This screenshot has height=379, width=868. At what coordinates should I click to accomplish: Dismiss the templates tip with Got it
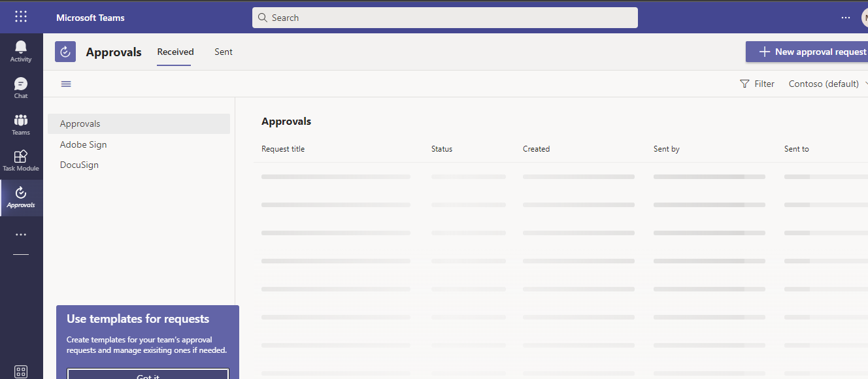click(148, 374)
